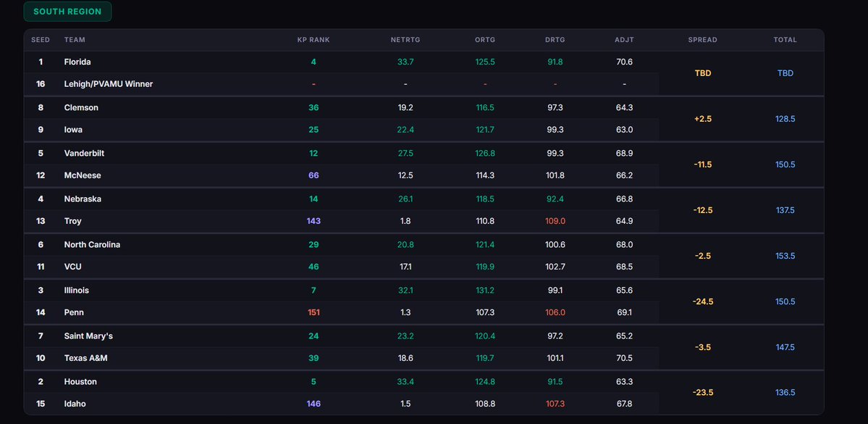
Task: Click the -11.5 spread for Vanderbilt-McNeese
Action: tap(703, 165)
